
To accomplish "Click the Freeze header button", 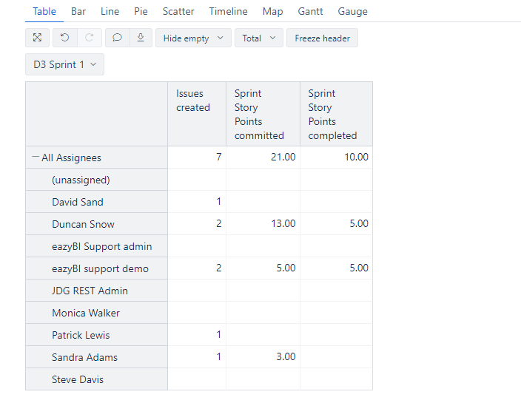I will 323,38.
